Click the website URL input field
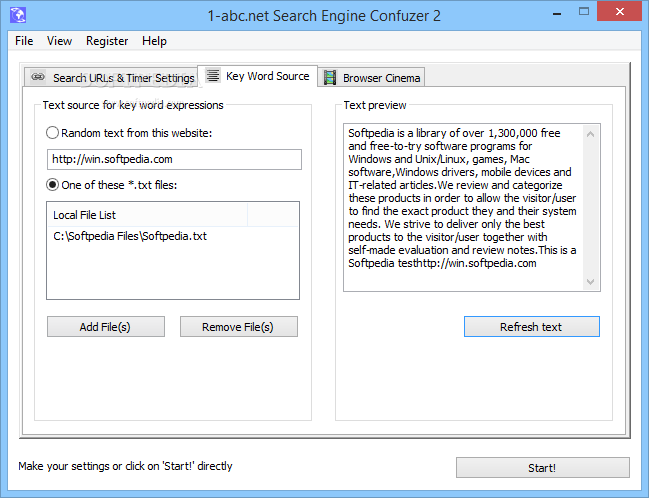 [x=174, y=159]
